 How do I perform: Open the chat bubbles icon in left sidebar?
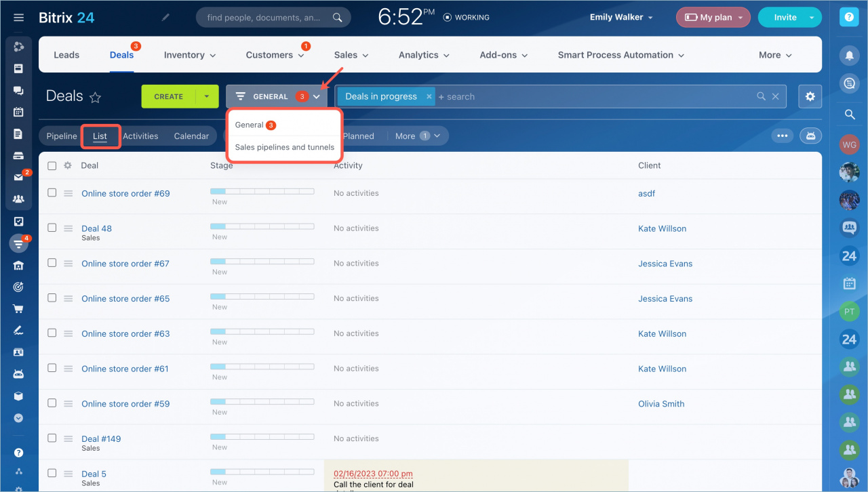coord(18,90)
